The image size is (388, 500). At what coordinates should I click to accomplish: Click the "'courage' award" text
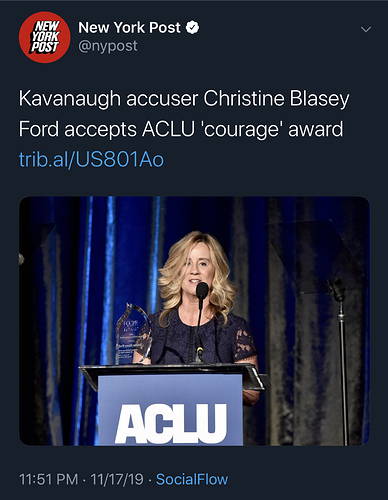click(272, 129)
